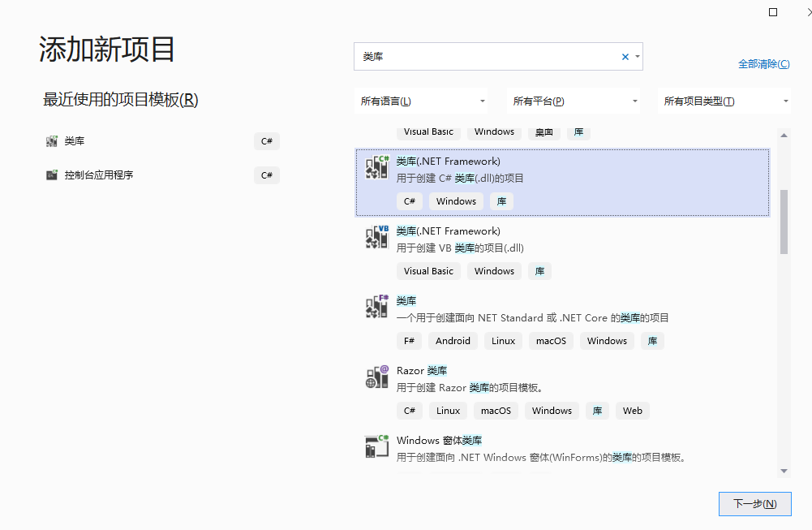Viewport: 812px width, 530px height.
Task: Click the Windows 窗体类库 template icon
Action: coord(377,446)
